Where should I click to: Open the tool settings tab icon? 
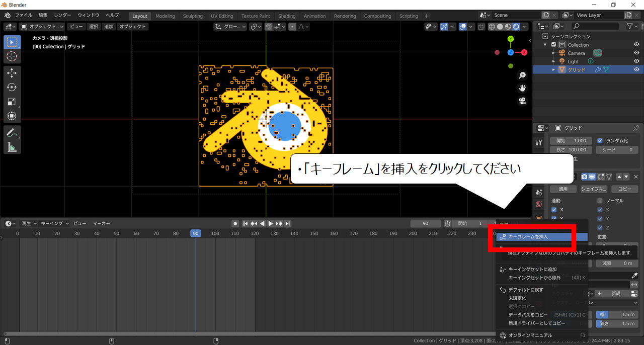(x=539, y=143)
